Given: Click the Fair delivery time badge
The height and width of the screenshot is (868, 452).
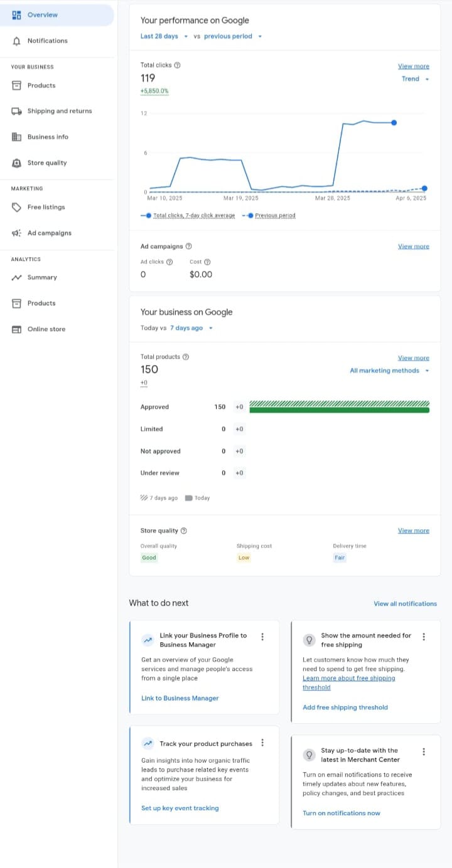Looking at the screenshot, I should [x=340, y=558].
